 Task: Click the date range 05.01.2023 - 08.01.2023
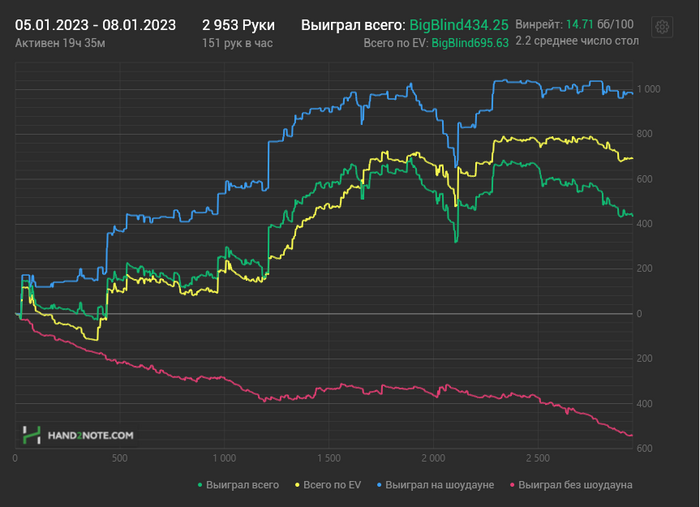click(95, 25)
